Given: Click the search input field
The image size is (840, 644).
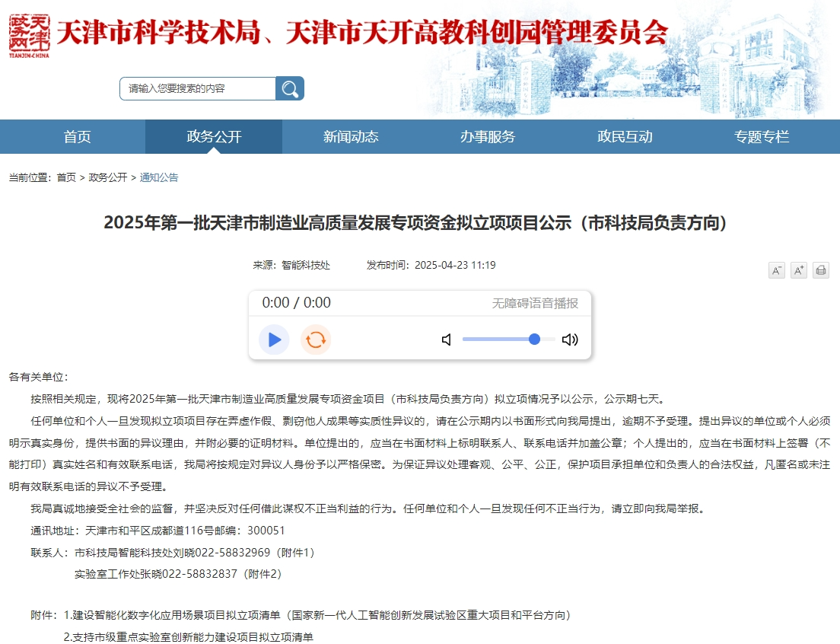Looking at the screenshot, I should [x=194, y=88].
